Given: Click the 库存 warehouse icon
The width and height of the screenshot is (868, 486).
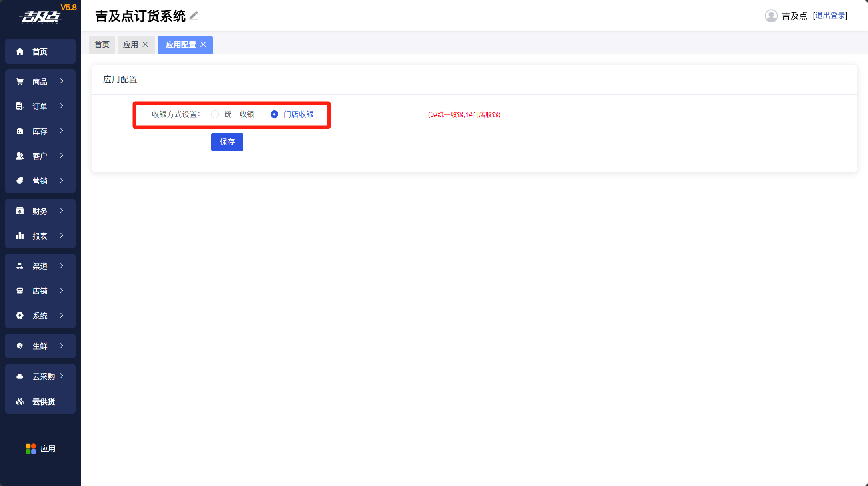Looking at the screenshot, I should [20, 131].
